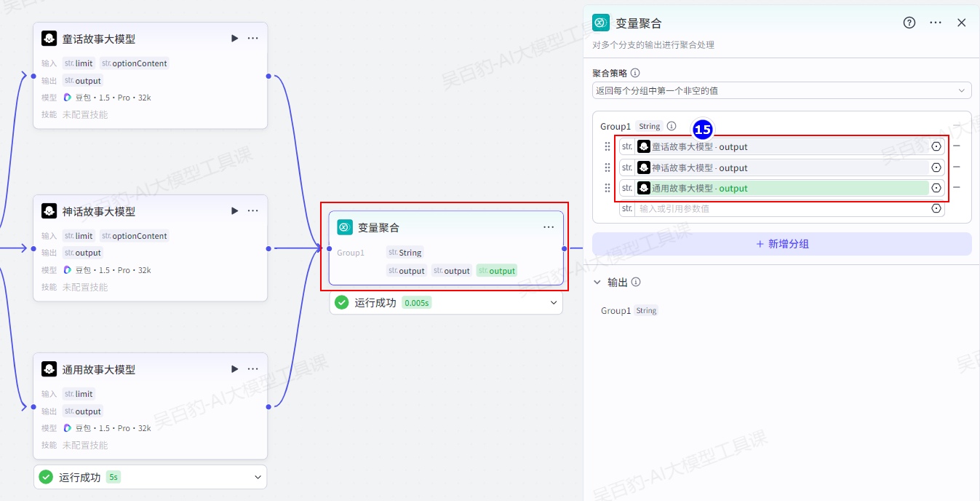Expand 通用故事大模型 run success details
The height and width of the screenshot is (501, 980).
(x=258, y=478)
